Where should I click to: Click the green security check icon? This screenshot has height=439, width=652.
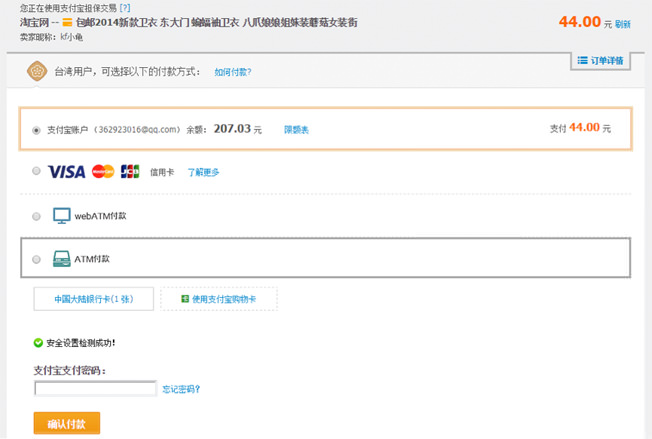(x=38, y=343)
